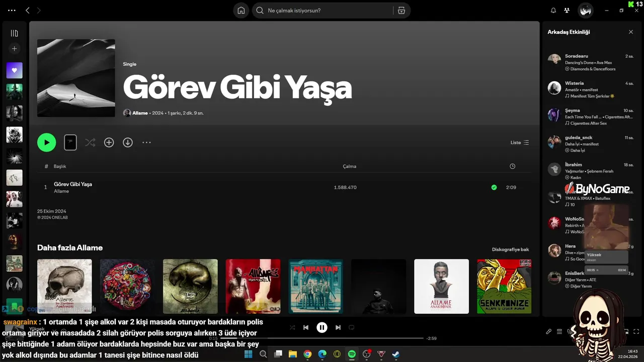This screenshot has width=644, height=362.
Task: Open the Daha fazla Allame heading
Action: [70, 247]
